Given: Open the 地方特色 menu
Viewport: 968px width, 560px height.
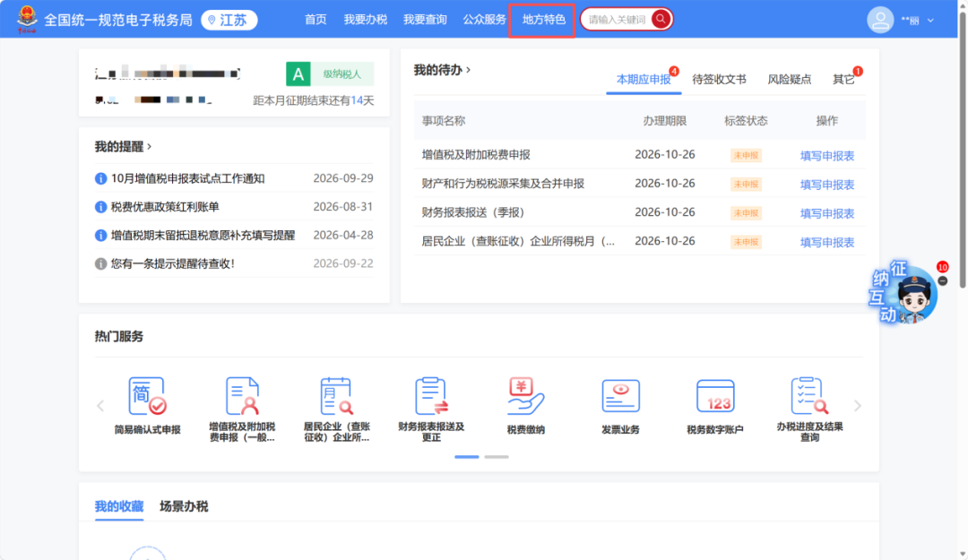Looking at the screenshot, I should click(543, 20).
